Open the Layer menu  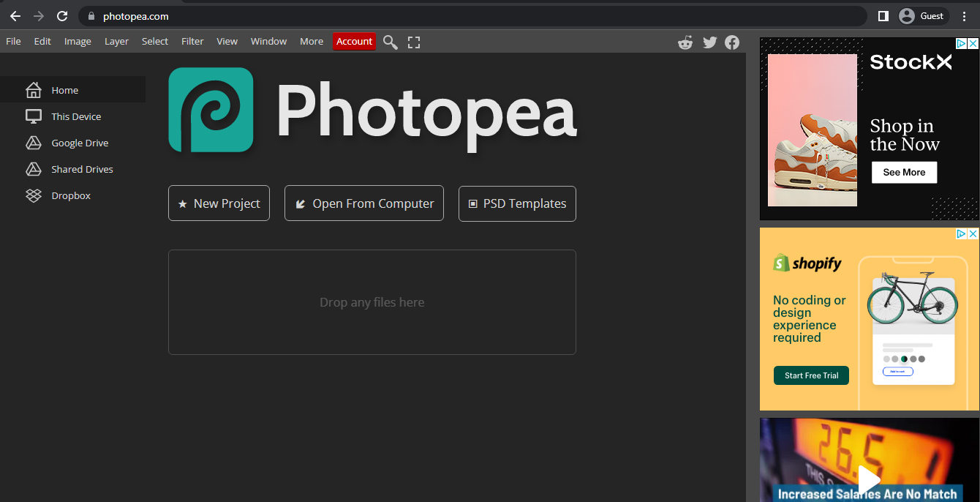[x=116, y=42]
